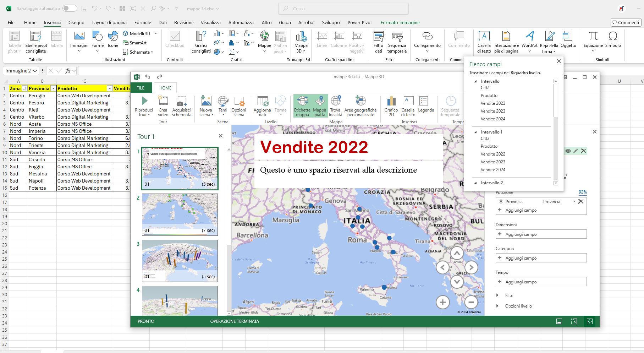This screenshot has height=353, width=644.
Task: Rotate map left with left arrow
Action: (442, 267)
